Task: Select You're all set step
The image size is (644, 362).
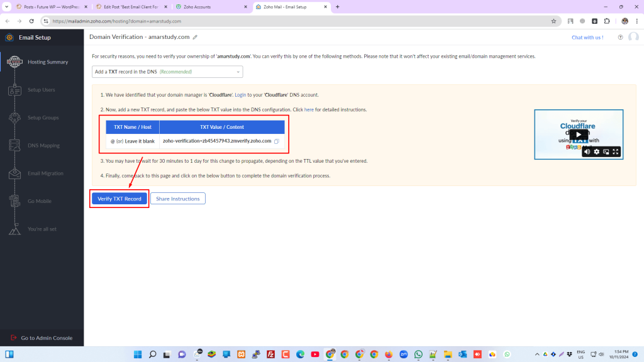Action: tap(42, 229)
